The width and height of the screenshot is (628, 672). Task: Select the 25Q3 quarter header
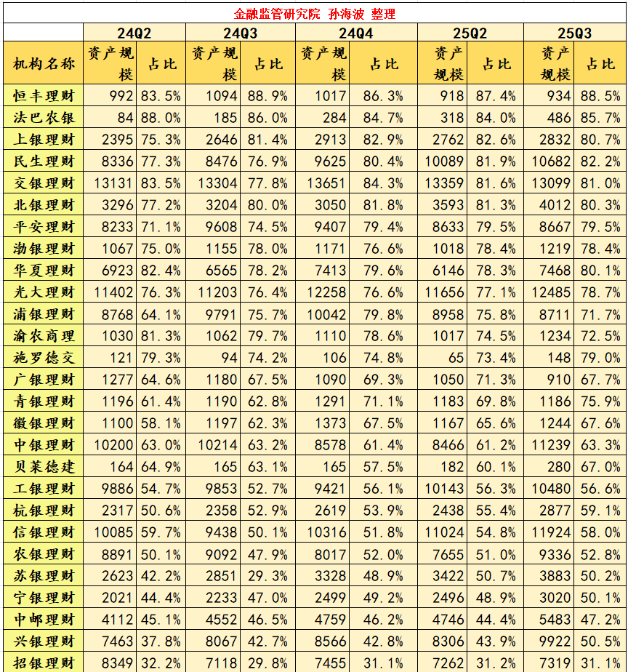coord(574,33)
